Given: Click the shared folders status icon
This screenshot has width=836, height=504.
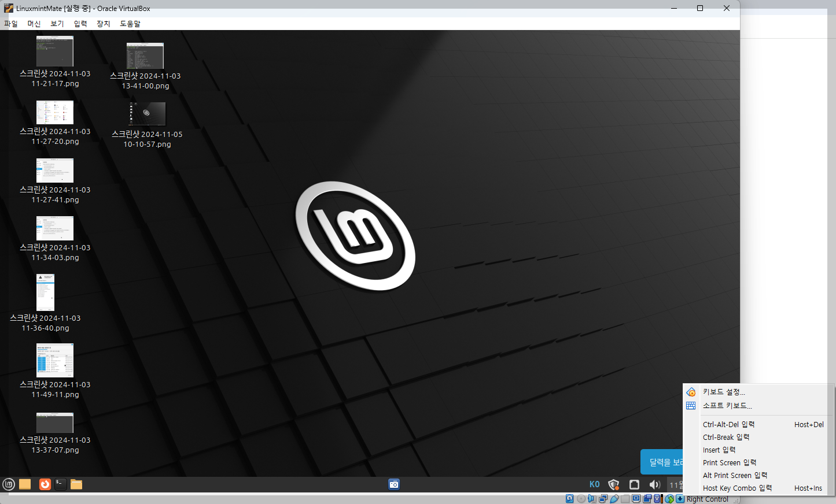Looking at the screenshot, I should 625,499.
